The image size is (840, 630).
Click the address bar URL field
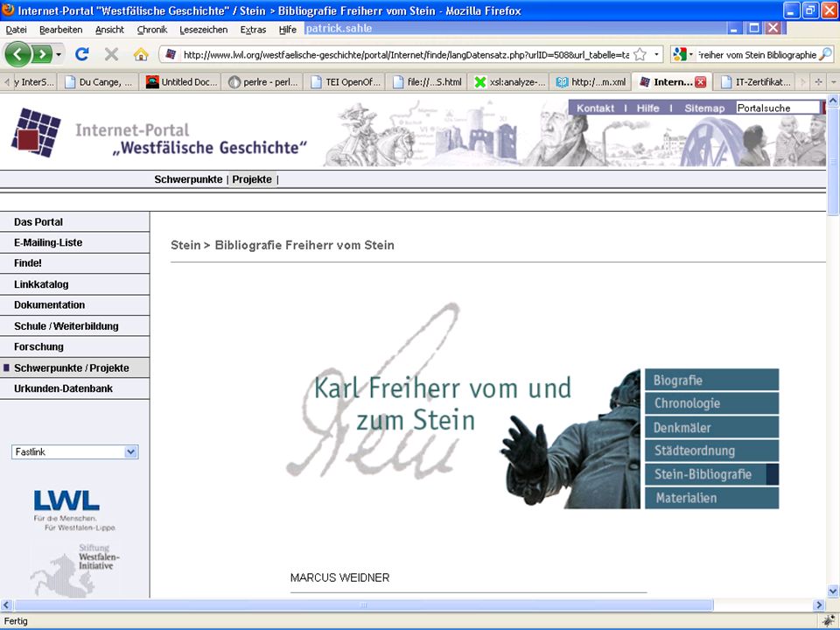coord(405,54)
